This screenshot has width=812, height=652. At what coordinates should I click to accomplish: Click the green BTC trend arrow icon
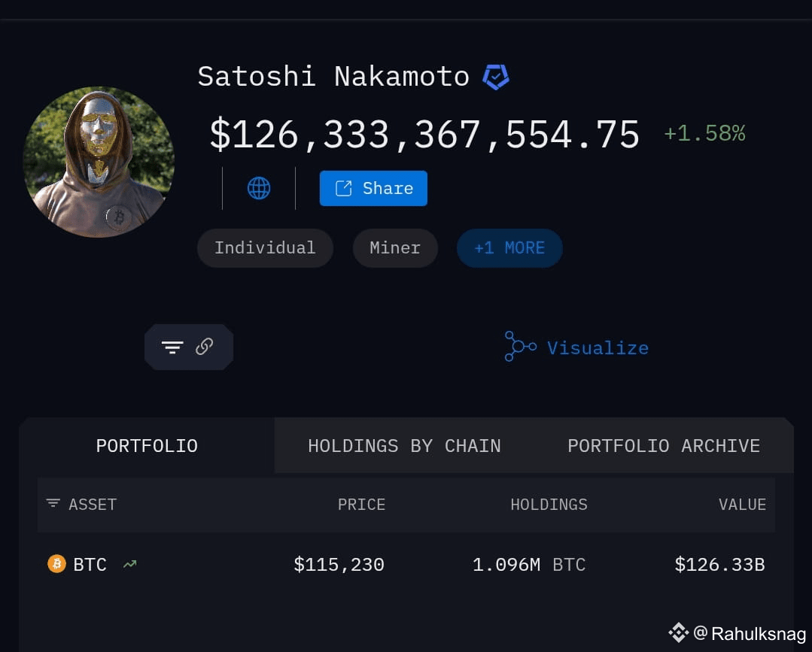point(130,564)
